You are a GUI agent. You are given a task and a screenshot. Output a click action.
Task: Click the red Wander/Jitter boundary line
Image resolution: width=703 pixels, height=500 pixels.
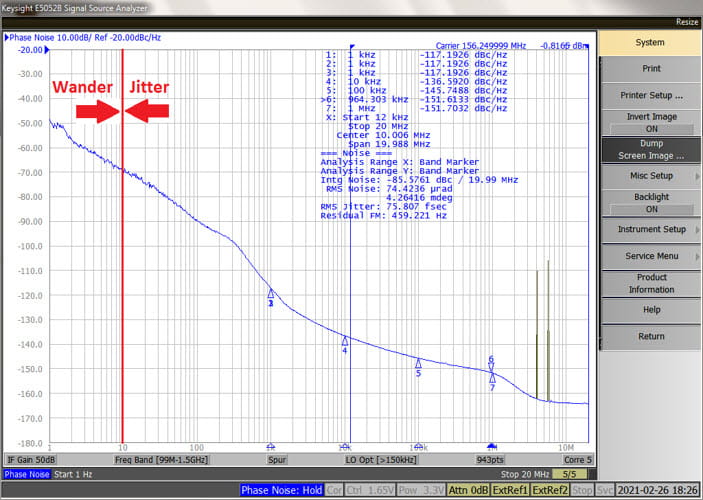(x=122, y=250)
